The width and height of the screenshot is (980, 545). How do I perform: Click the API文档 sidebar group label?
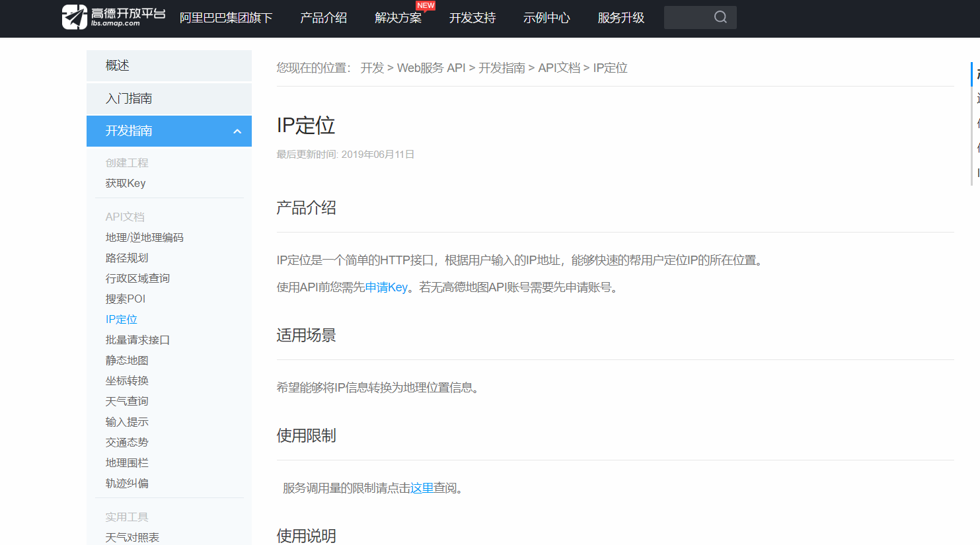coord(125,217)
